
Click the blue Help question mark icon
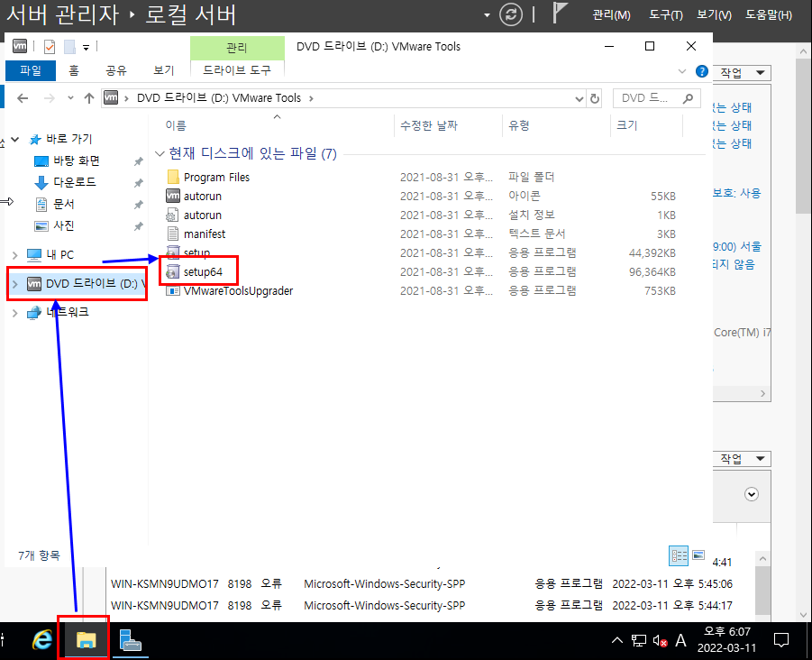[702, 71]
